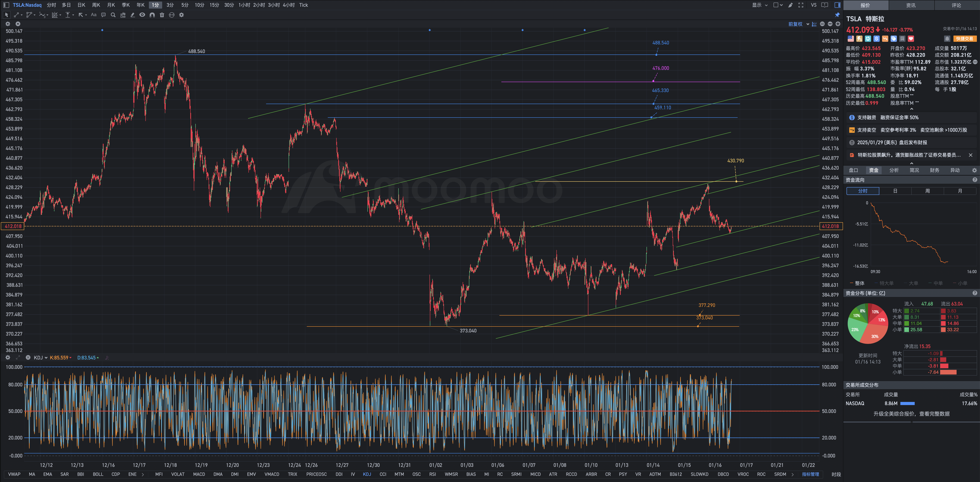Image resolution: width=980 pixels, height=482 pixels.
Task: Dismiss the Tesla news notification
Action: 970,155
